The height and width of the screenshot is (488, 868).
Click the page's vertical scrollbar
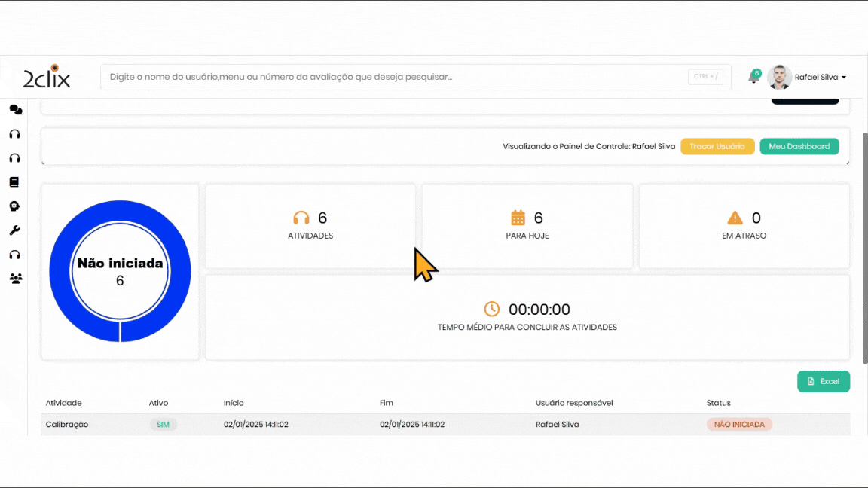[864, 249]
